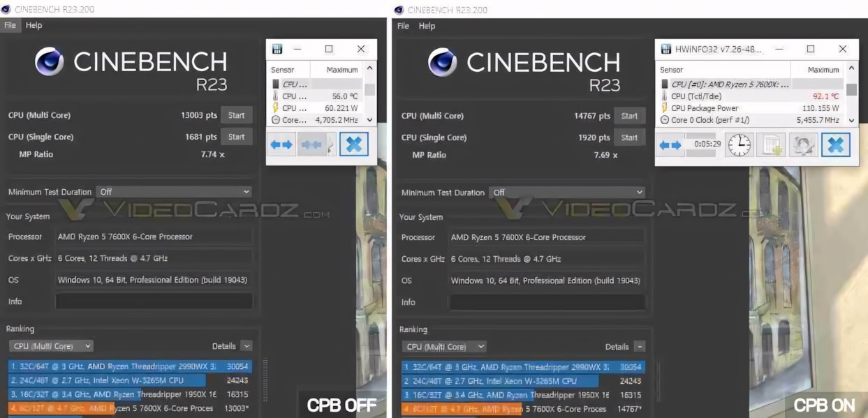Open Minimum Test Duration dropdown in the 13003 pts window

point(175,192)
